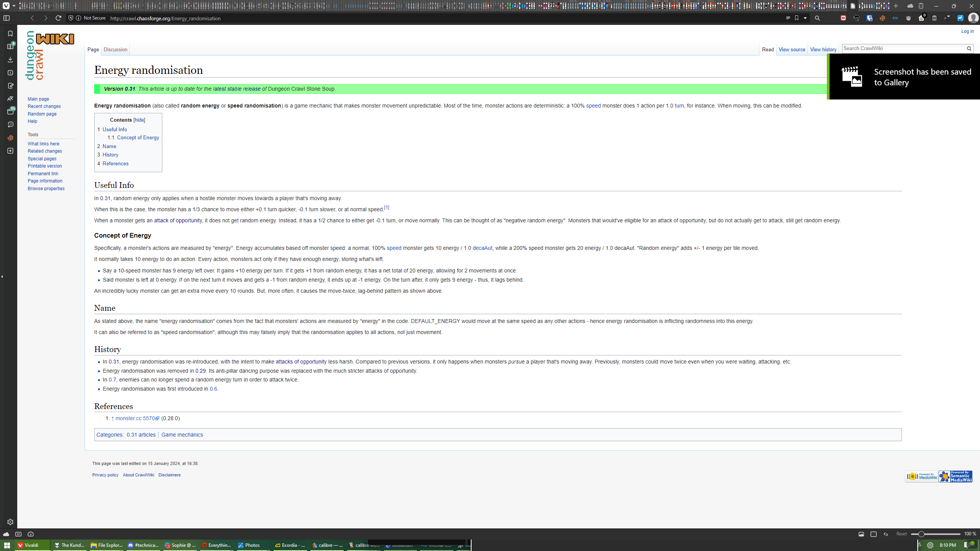Hide the Contents table
Image resolution: width=980 pixels, height=551 pixels.
[x=139, y=120]
